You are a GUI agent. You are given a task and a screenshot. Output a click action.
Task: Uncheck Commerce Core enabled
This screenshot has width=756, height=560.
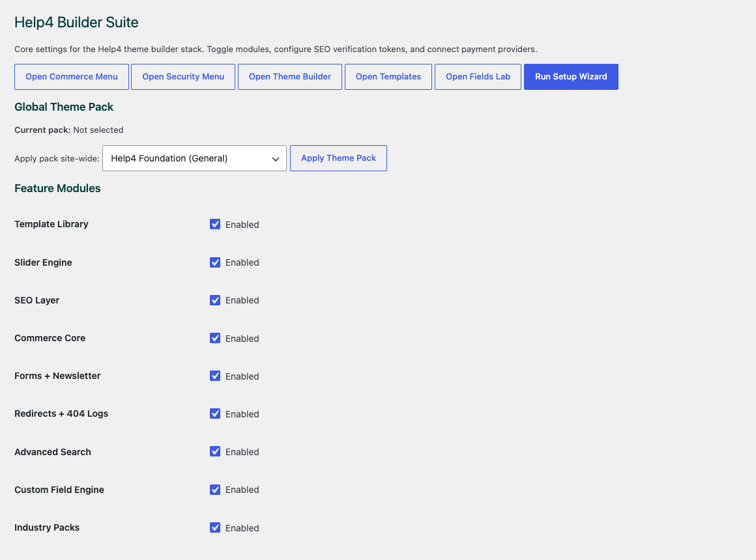tap(215, 339)
